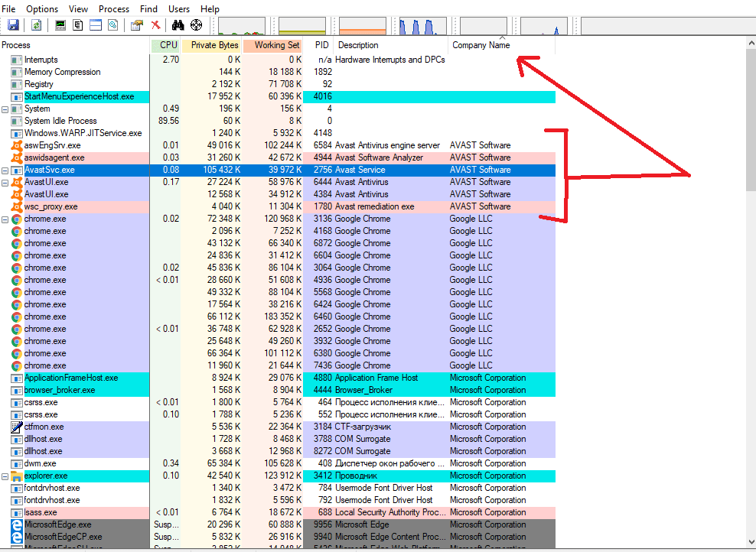Click the binoculars Find Handle icon
Screen dimensions: 756x552
178,25
